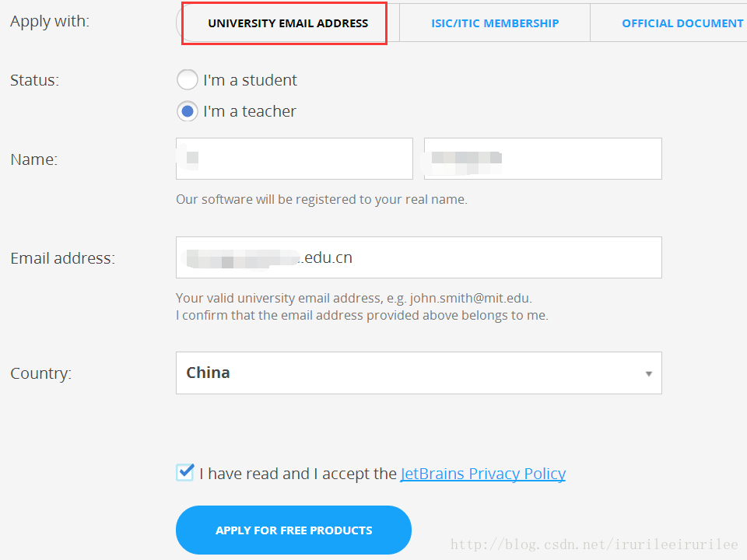Image resolution: width=747 pixels, height=560 pixels.
Task: Uncheck the privacy policy acceptance checkbox
Action: [x=184, y=472]
